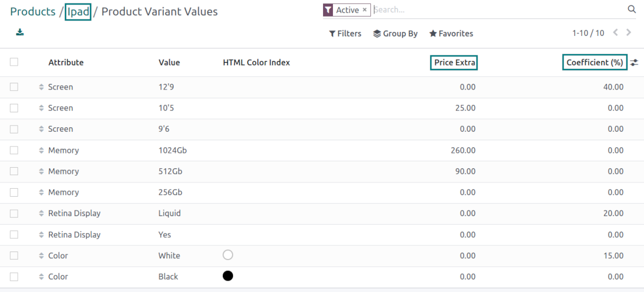Screen dimensions: 644x292
Task: Go back to Products breadcrumb
Action: tap(32, 12)
